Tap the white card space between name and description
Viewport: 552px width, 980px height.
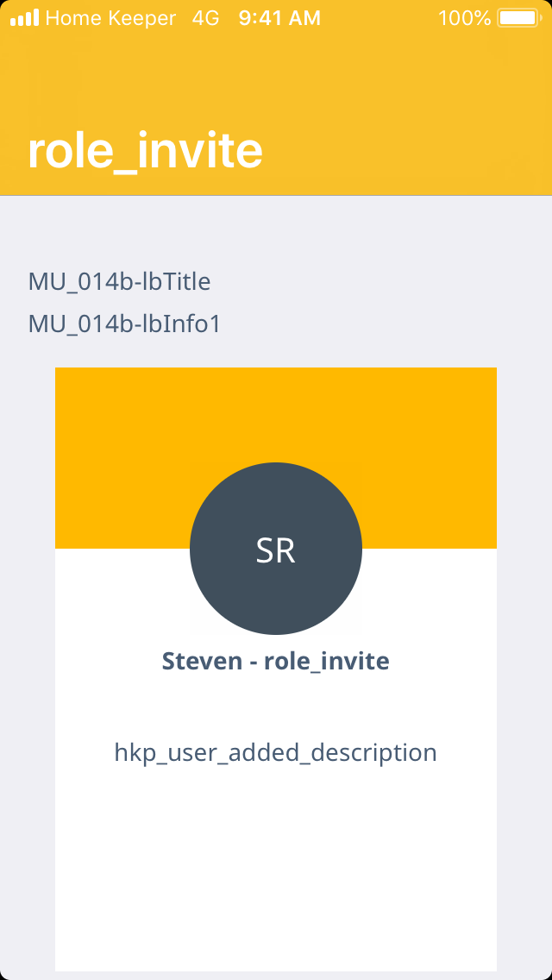(x=276, y=707)
